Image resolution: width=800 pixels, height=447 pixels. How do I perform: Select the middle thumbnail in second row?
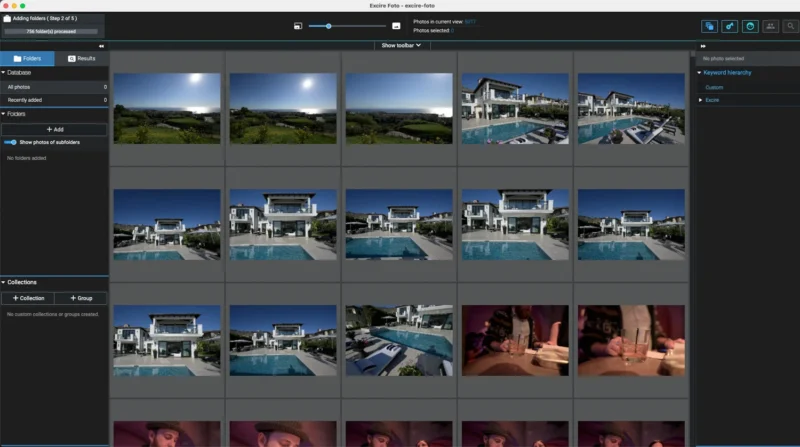coord(399,225)
